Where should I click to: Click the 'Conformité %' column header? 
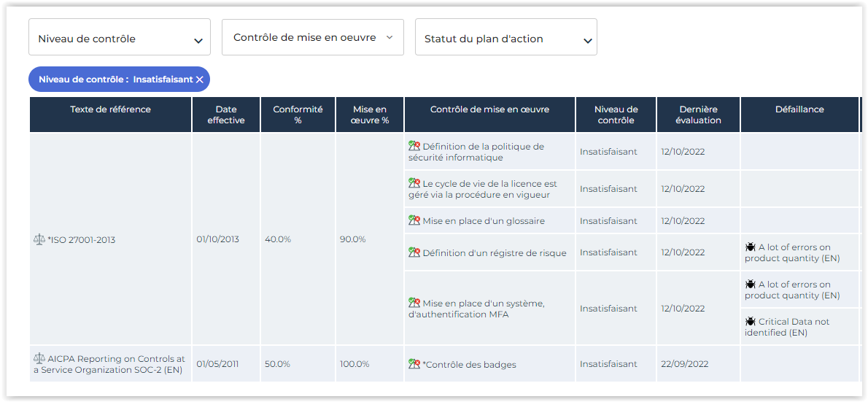(x=298, y=115)
